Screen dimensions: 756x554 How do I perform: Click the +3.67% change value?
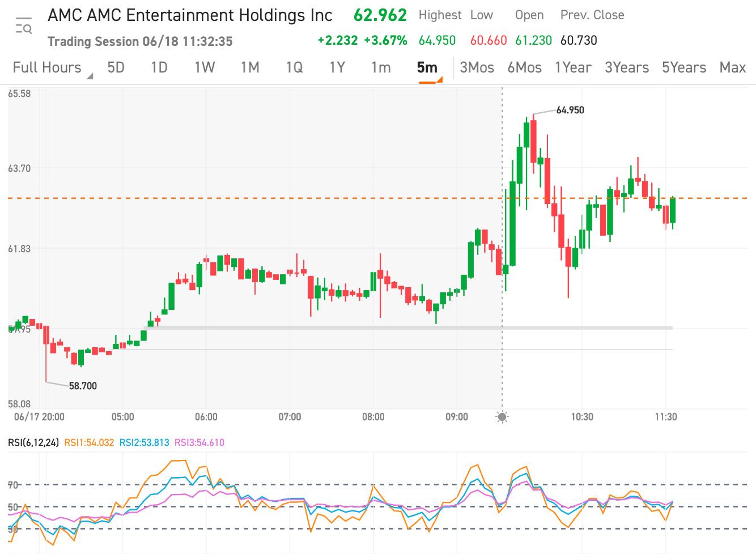point(385,40)
